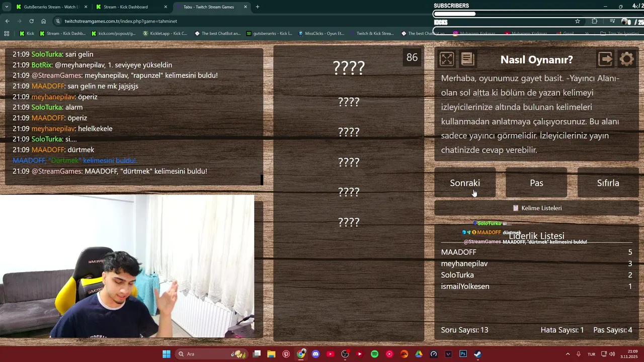Open Google Drive from taskbar
The width and height of the screenshot is (644, 362).
(x=419, y=354)
